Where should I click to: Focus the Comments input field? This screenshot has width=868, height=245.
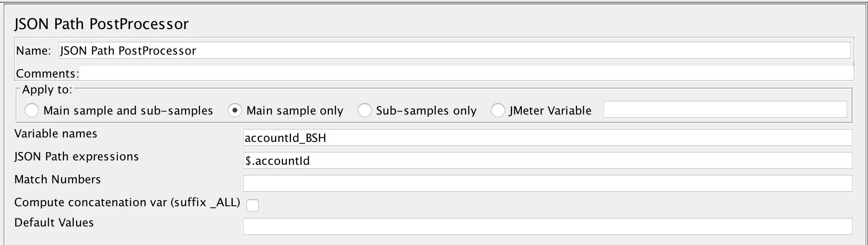(x=466, y=74)
